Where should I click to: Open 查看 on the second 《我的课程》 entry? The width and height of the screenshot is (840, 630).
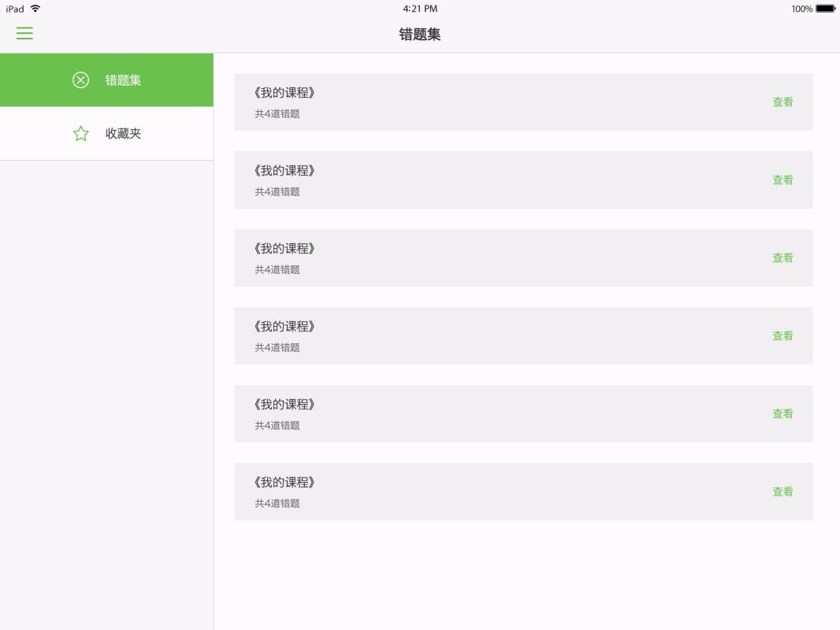pos(782,180)
